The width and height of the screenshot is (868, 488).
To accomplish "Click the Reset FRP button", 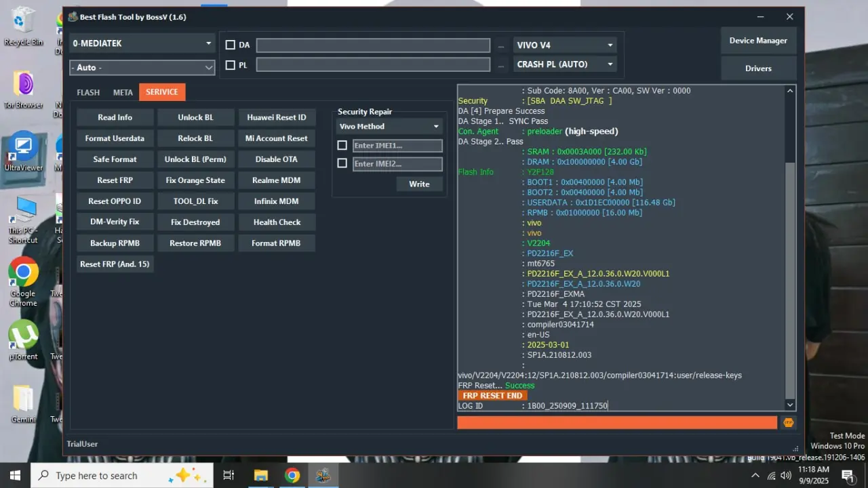I will pos(115,180).
